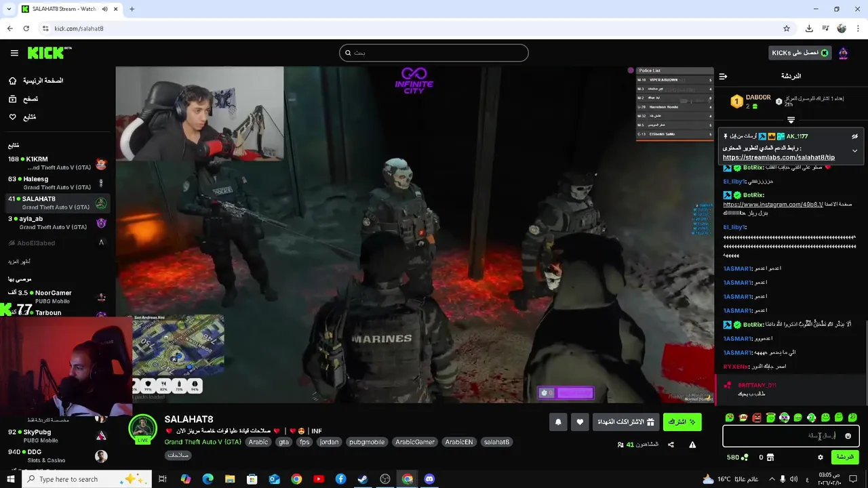Toggle follow heart button

click(x=580, y=422)
